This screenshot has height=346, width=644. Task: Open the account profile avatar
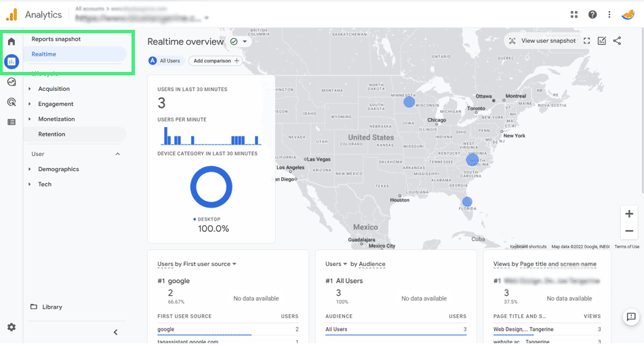click(628, 15)
